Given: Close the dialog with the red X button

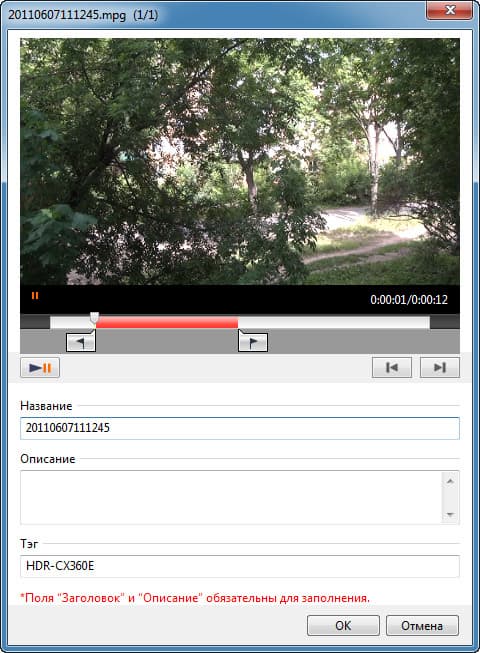Looking at the screenshot, I should (450, 10).
